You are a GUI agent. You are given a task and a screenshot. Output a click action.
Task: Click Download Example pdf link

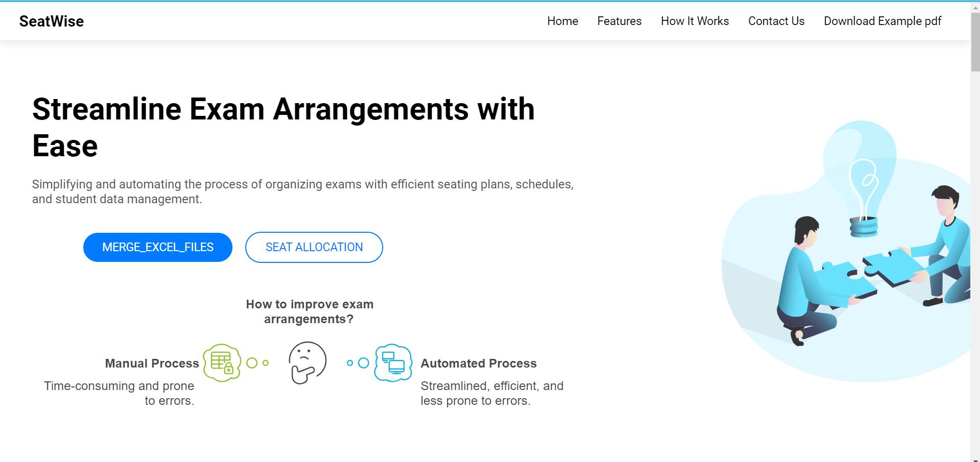[x=882, y=21]
